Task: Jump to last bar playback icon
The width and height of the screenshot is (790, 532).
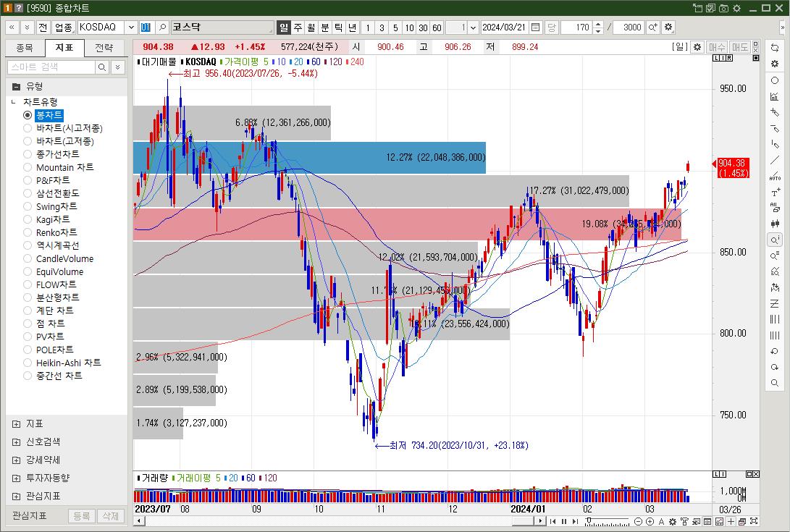Action: tap(576, 521)
